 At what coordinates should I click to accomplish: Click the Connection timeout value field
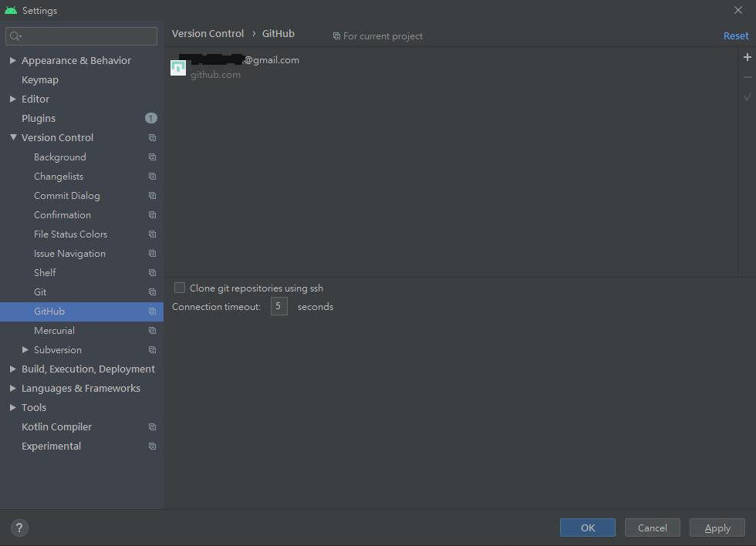278,306
